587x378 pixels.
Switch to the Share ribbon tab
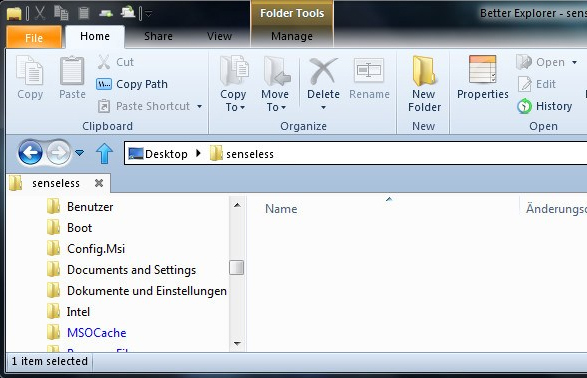[158, 36]
